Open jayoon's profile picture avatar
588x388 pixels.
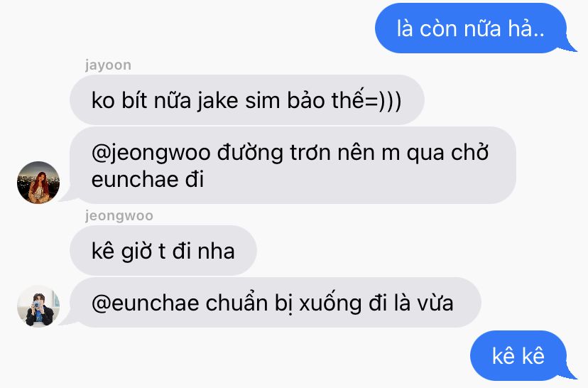click(38, 183)
